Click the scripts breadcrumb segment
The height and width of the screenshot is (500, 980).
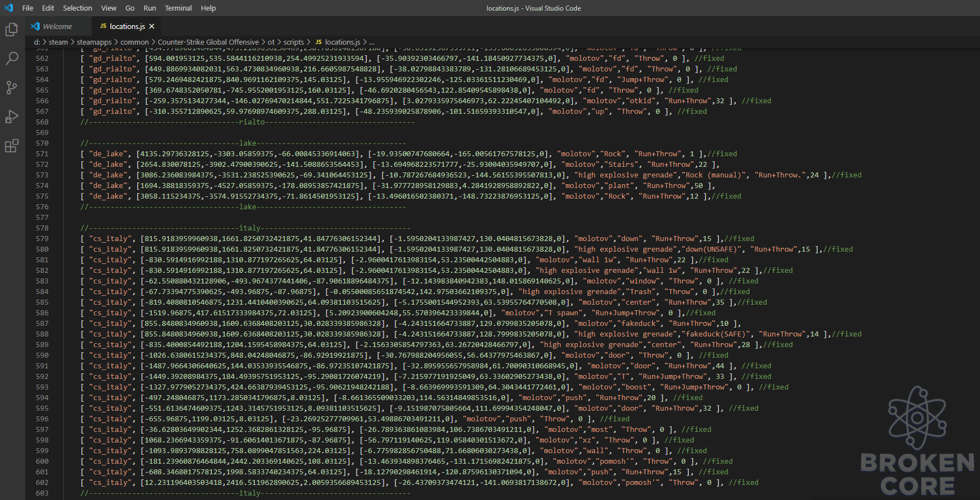293,42
